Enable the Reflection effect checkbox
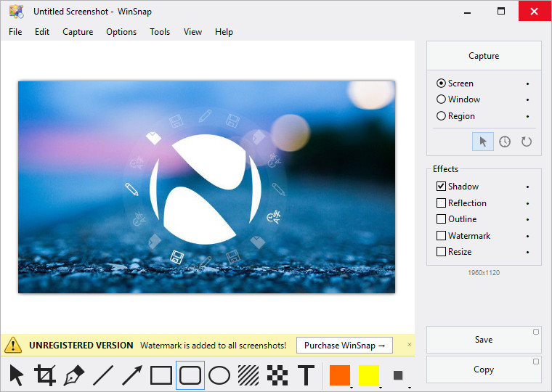The width and height of the screenshot is (552, 392). [x=442, y=203]
